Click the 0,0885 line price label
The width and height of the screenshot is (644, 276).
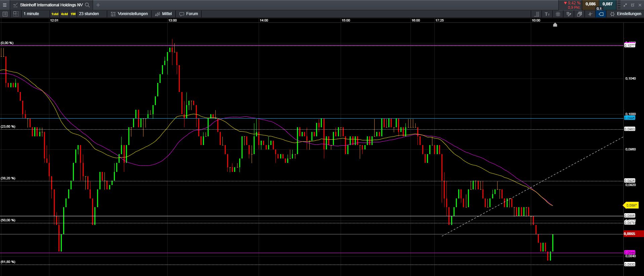629,216
